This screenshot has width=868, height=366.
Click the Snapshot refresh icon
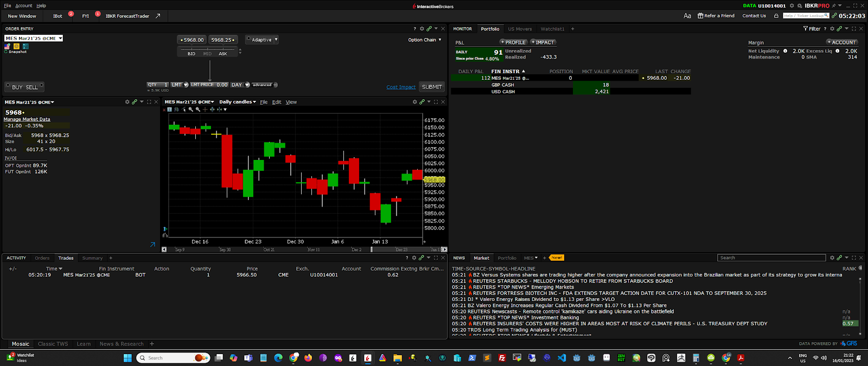(6, 52)
